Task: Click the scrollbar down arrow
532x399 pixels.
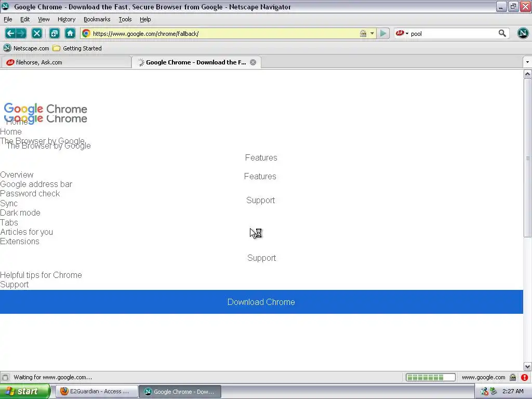Action: point(528,366)
